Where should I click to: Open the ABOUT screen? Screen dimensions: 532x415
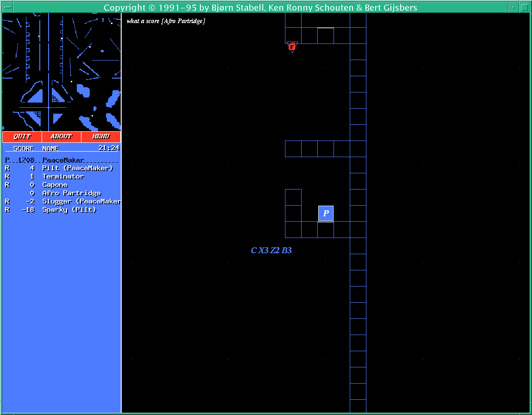61,137
